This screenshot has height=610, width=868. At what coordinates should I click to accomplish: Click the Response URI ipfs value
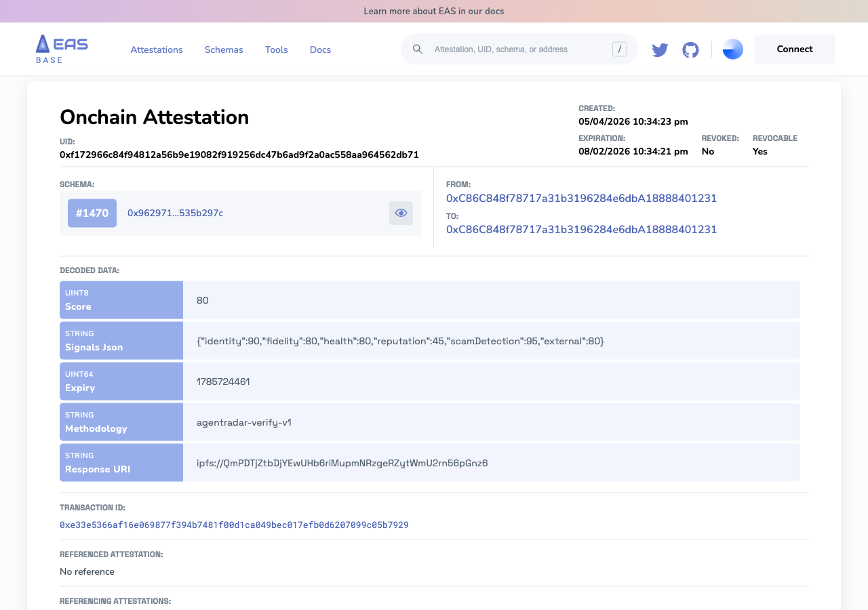[x=342, y=463]
